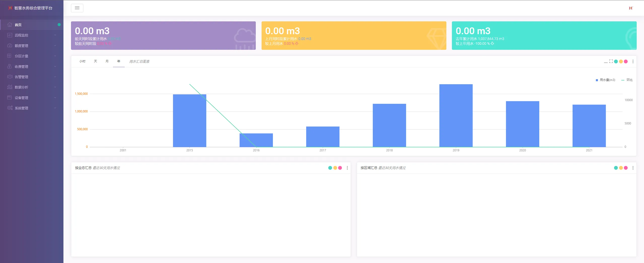Click the 额度管理 gauge icon
The width and height of the screenshot is (644, 263).
coord(10,46)
